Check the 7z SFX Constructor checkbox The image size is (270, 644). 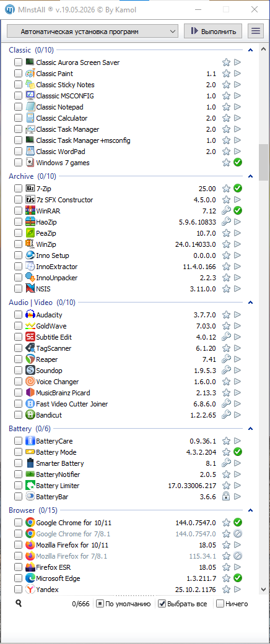18,200
